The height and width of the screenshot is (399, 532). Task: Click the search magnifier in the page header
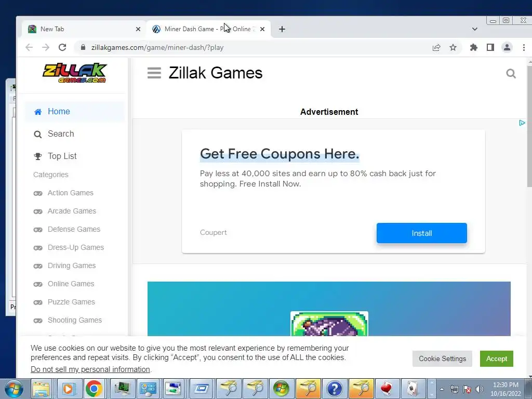(511, 73)
